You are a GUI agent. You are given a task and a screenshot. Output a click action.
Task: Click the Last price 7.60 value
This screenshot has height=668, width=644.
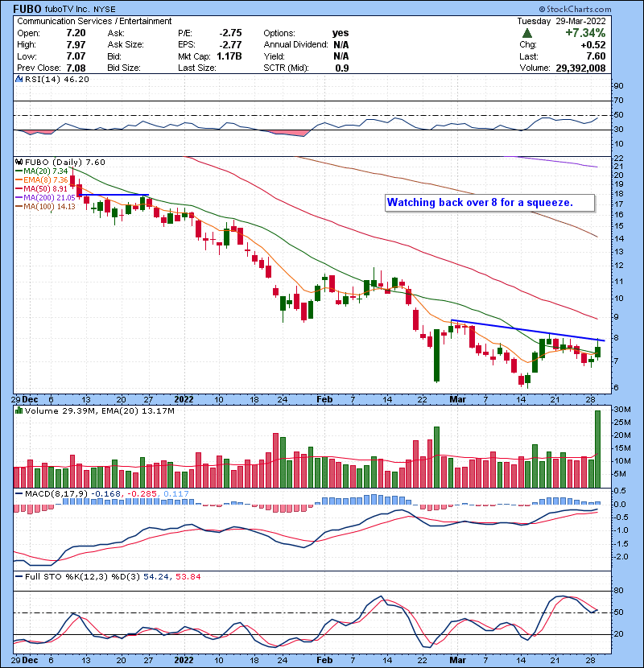[x=596, y=56]
